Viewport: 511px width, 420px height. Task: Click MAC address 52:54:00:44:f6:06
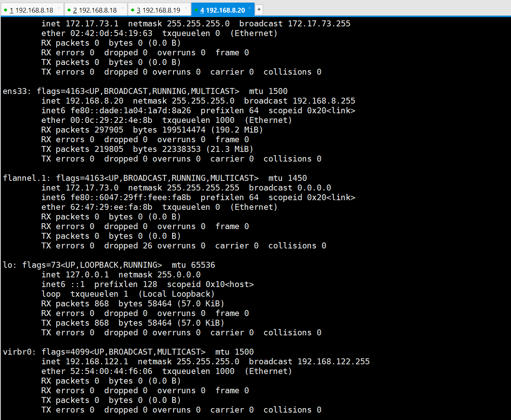click(x=111, y=371)
